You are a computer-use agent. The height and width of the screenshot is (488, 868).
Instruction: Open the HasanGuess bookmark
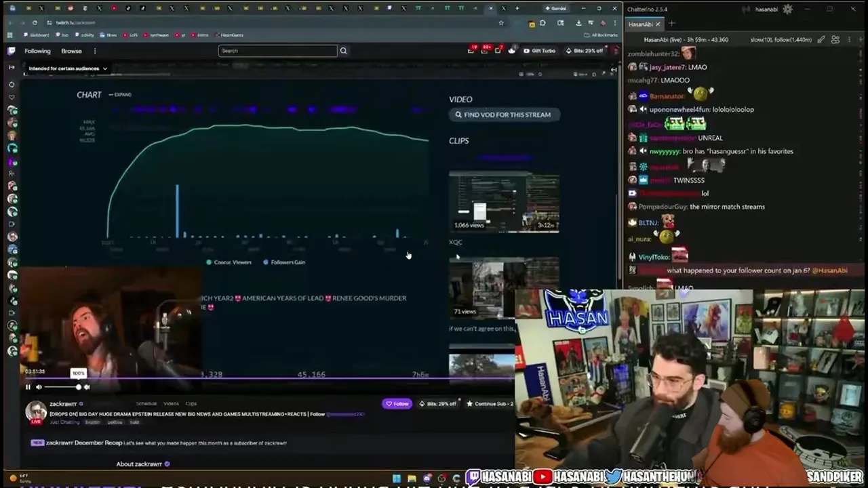tap(229, 35)
